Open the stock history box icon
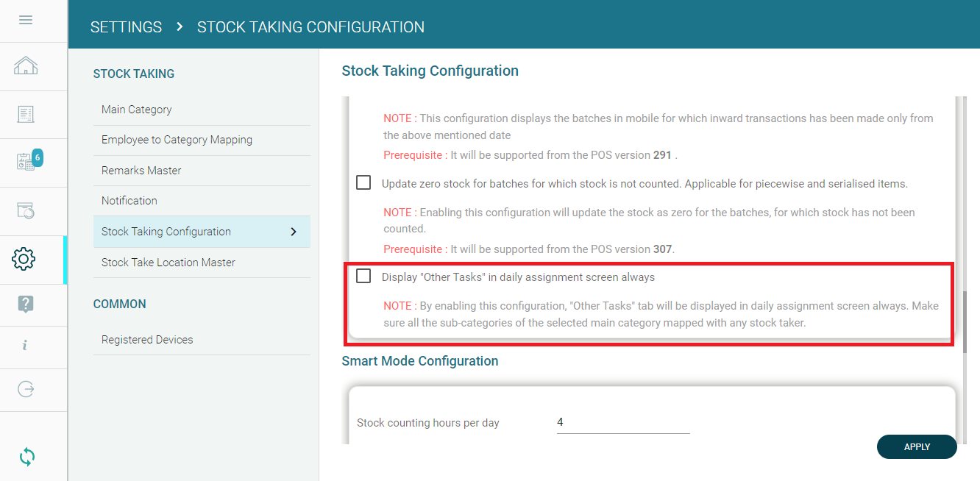The height and width of the screenshot is (481, 980). 26,211
